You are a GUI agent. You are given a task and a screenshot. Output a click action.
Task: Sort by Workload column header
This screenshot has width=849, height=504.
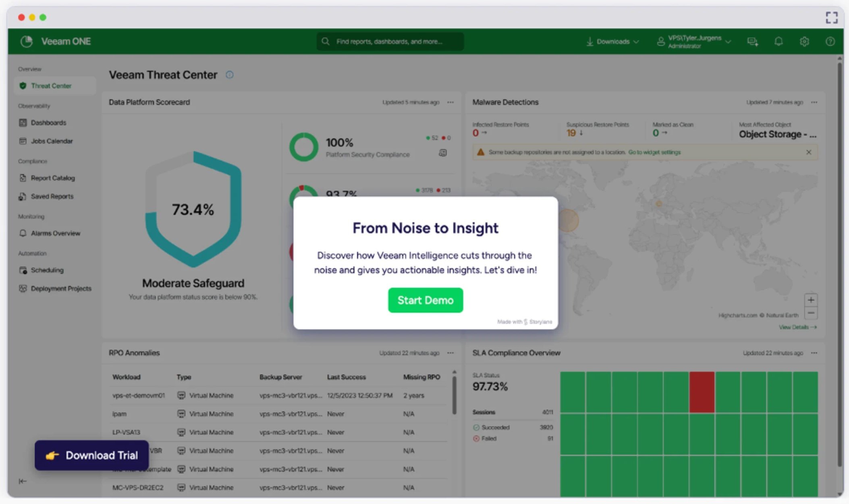coord(127,377)
